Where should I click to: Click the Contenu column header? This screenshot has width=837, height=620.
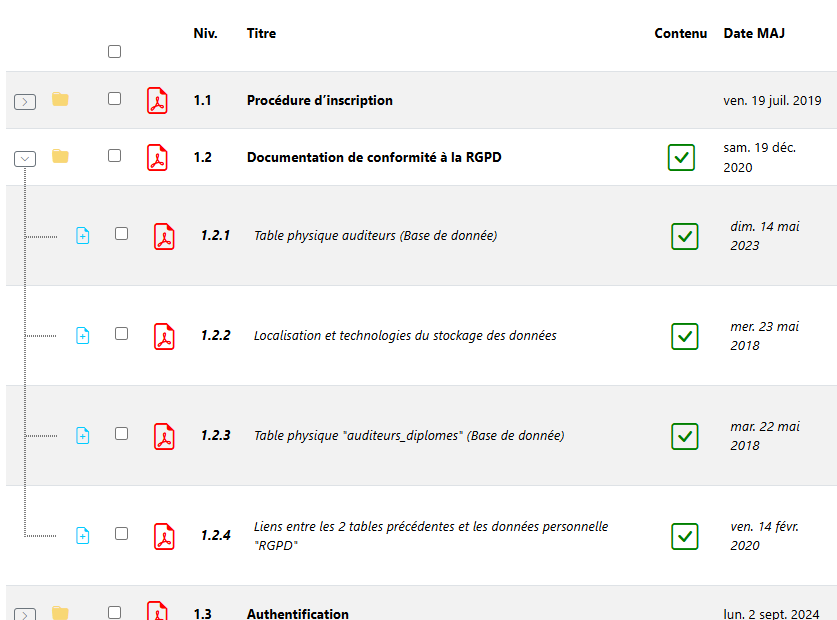pos(680,33)
